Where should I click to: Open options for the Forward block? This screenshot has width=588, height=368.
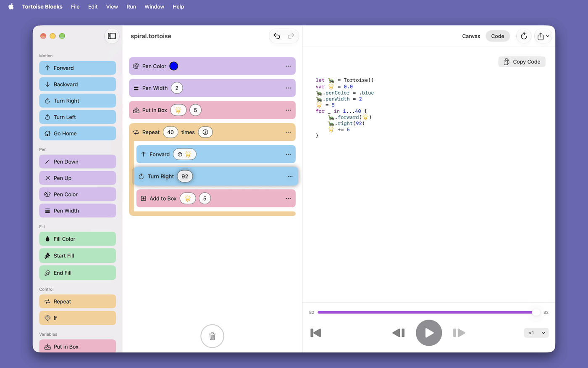(x=288, y=154)
